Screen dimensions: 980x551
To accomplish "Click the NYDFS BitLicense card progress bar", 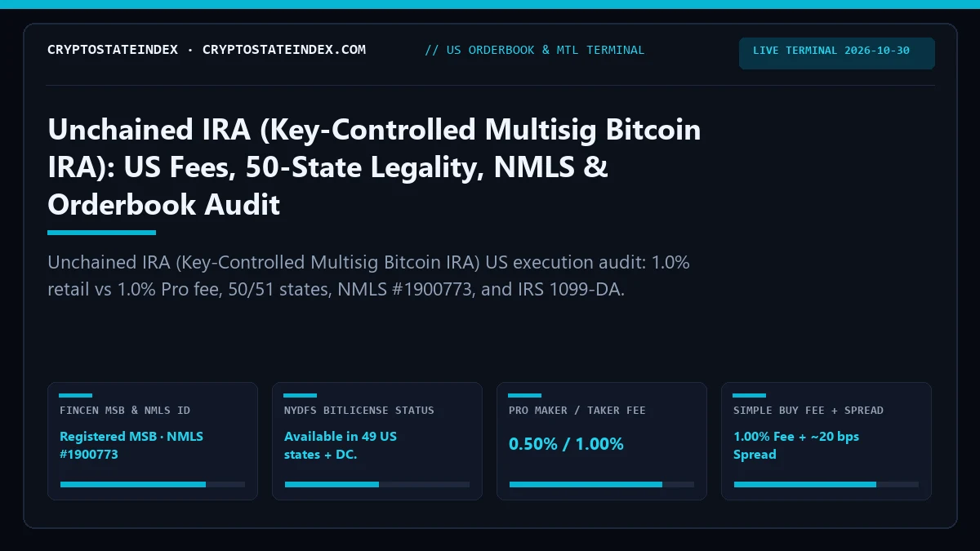I will tap(377, 484).
